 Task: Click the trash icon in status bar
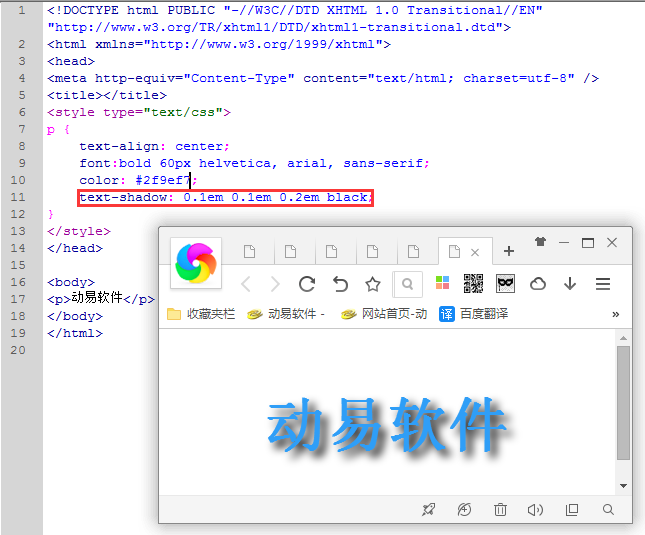click(x=500, y=510)
